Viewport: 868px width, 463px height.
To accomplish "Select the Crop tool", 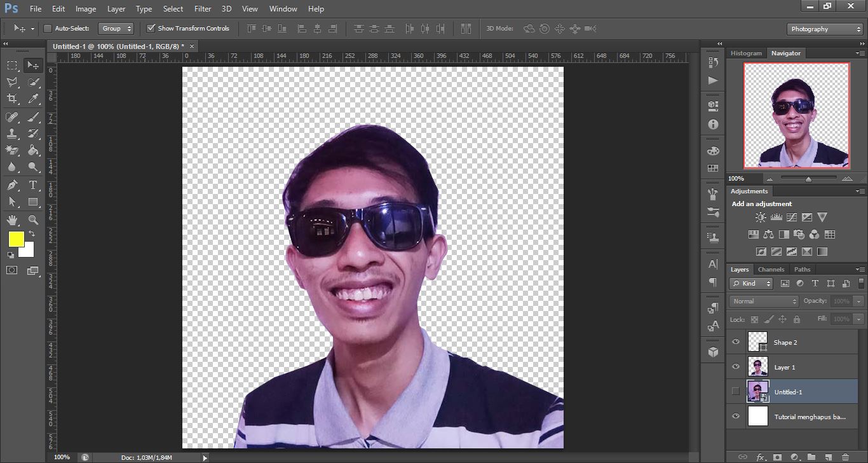I will [12, 99].
